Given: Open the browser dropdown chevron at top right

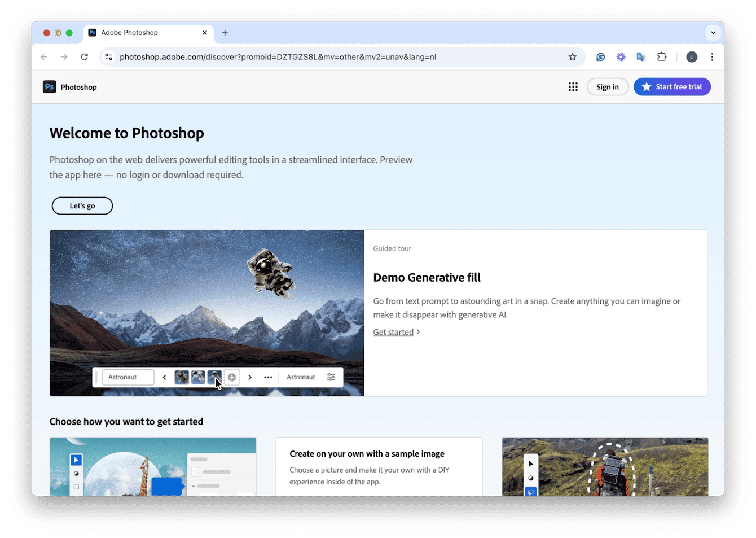Looking at the screenshot, I should [x=713, y=32].
